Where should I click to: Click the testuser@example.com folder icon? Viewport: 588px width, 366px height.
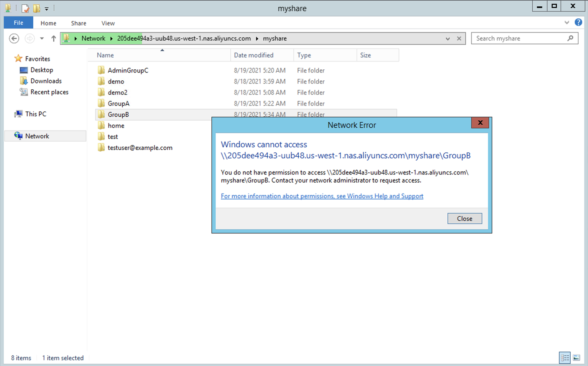pos(101,147)
